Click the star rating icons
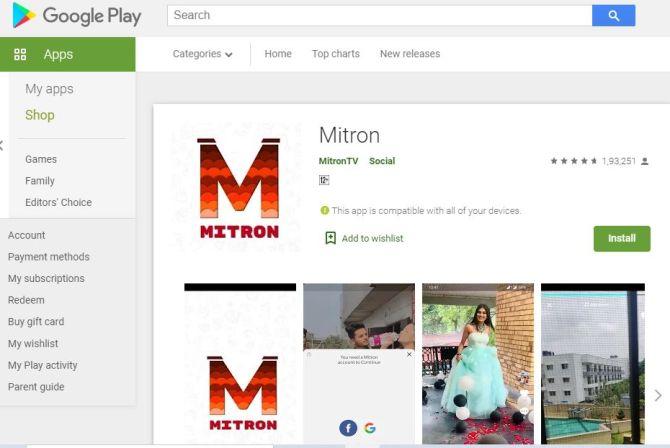Image resolution: width=670 pixels, height=448 pixels. (x=574, y=161)
